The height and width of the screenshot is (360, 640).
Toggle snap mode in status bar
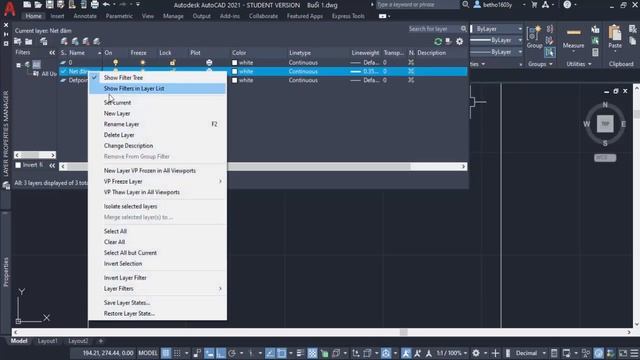click(x=177, y=353)
